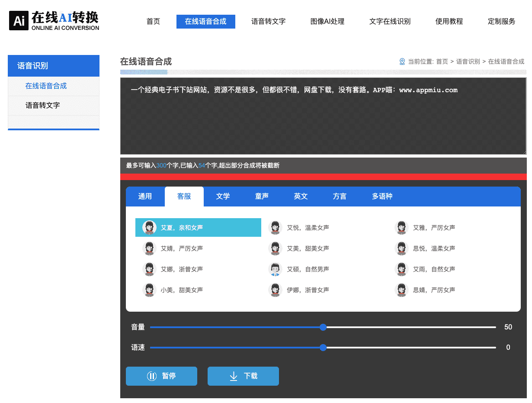
Task: Select voice 伊娜，浙普女声
Action: coord(324,290)
